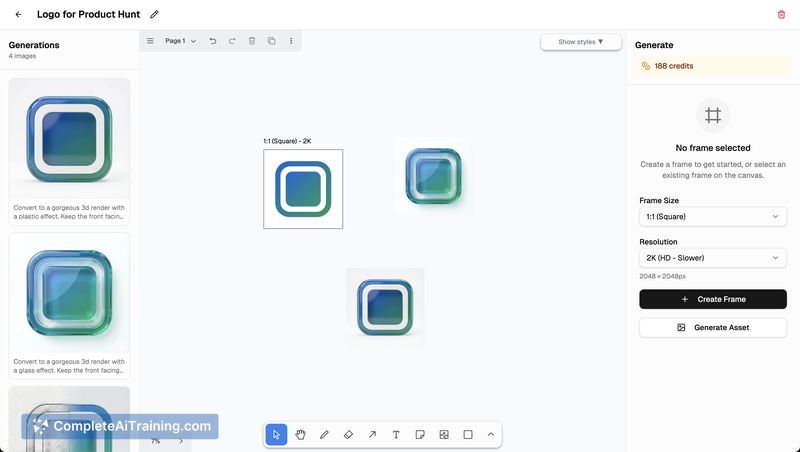Select the Sticky note tool

pos(420,435)
